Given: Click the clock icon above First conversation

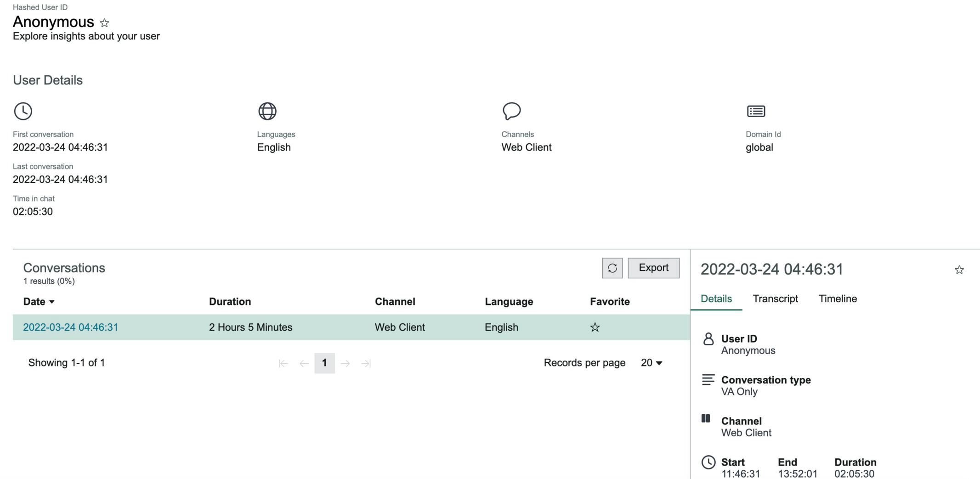Looking at the screenshot, I should click(23, 111).
